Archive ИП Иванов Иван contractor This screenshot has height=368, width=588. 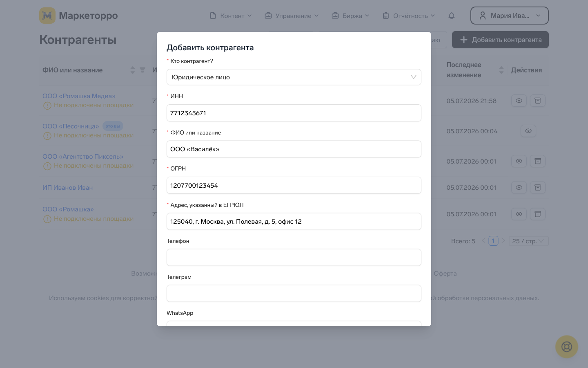pyautogui.click(x=538, y=187)
